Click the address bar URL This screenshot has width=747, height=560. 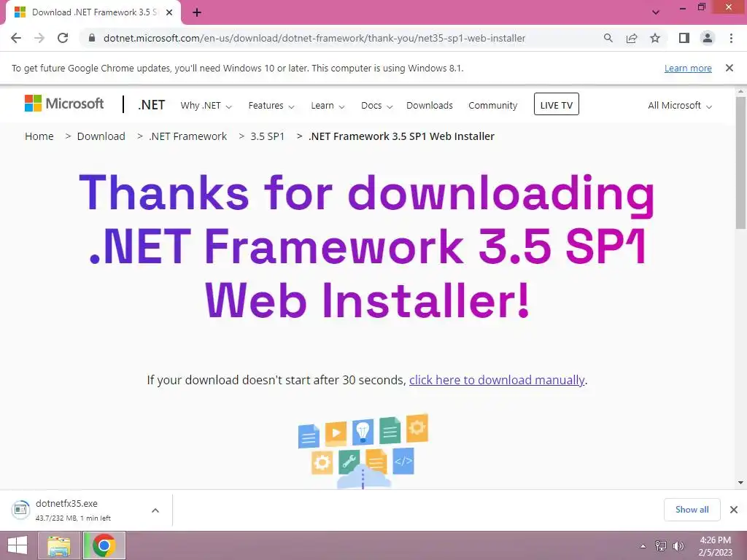coord(314,38)
